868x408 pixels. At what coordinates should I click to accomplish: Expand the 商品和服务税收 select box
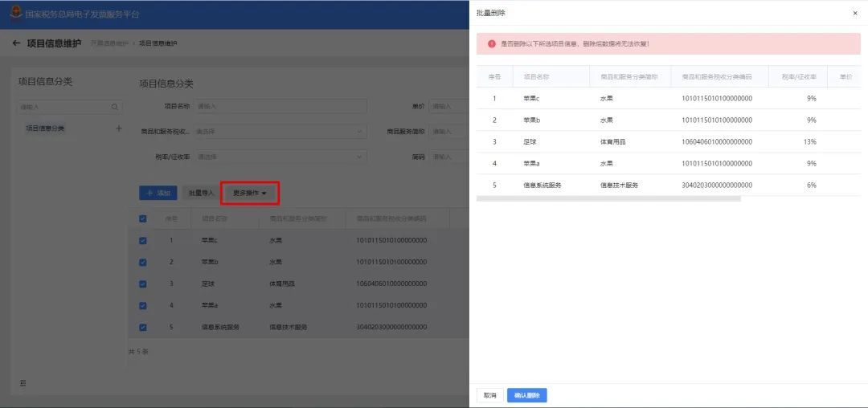pos(280,132)
